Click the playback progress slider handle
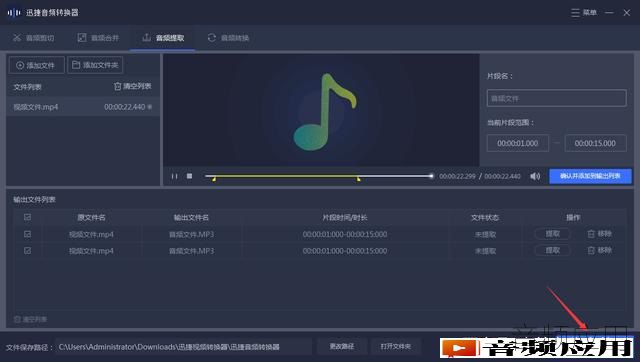The width and height of the screenshot is (640, 362). point(431,176)
